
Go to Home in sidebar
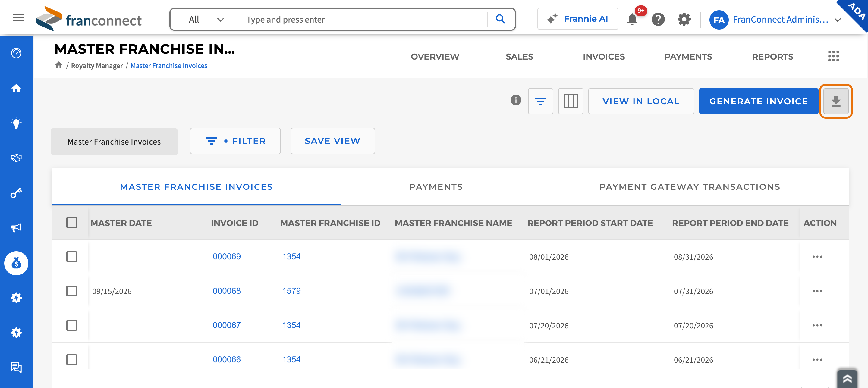coord(16,89)
